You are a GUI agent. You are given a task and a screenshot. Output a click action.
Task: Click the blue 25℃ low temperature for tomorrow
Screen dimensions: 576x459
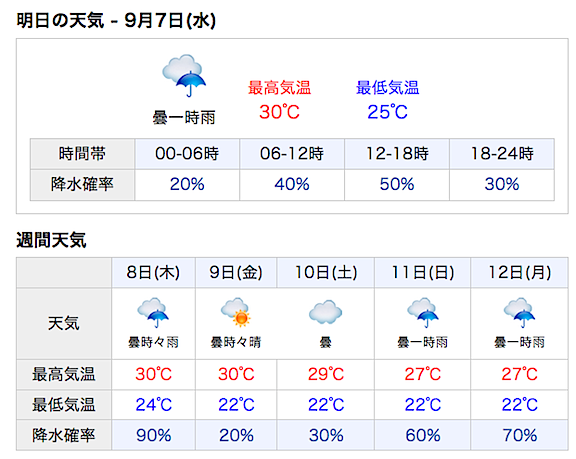[387, 112]
